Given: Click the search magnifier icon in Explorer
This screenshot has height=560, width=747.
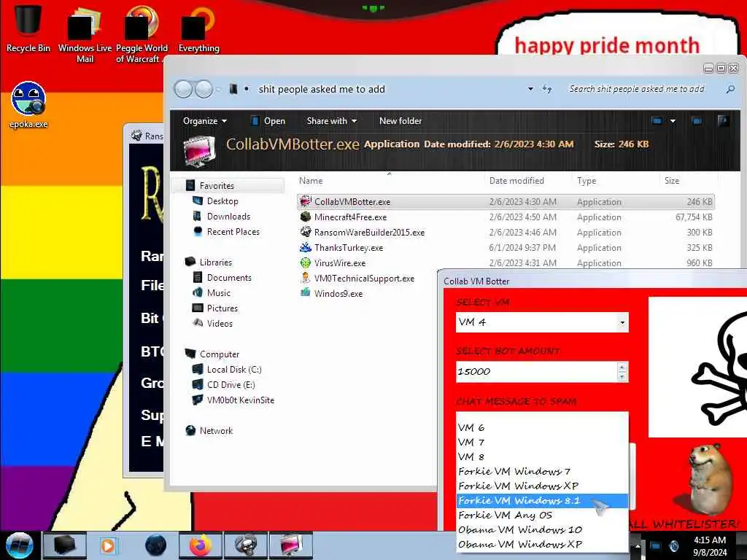Looking at the screenshot, I should pyautogui.click(x=729, y=89).
